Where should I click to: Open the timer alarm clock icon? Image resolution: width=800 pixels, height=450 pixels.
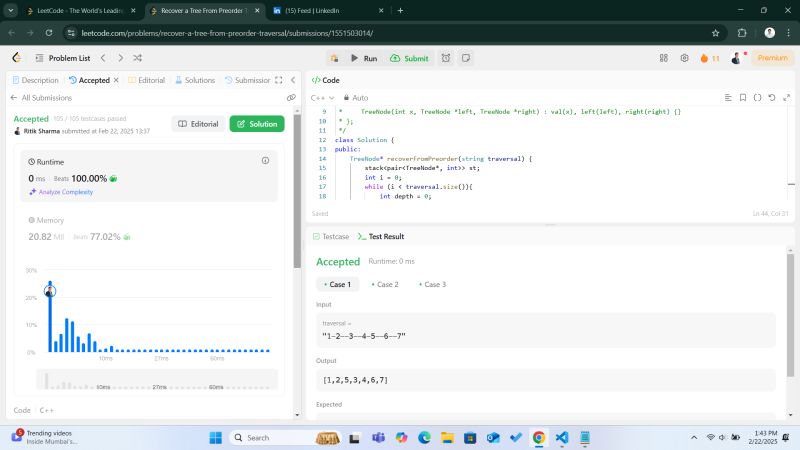tap(445, 58)
